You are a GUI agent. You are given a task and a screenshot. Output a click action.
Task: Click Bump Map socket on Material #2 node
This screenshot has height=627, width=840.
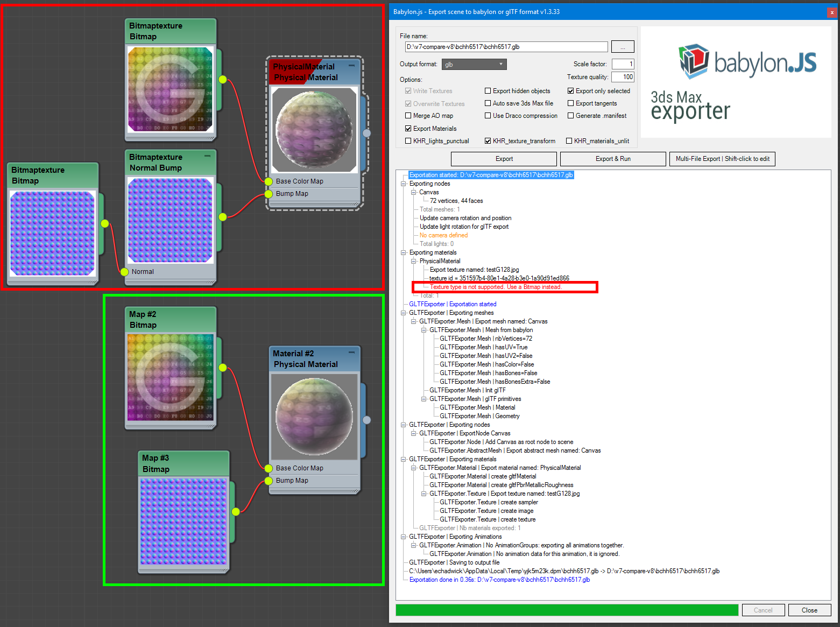point(269,481)
